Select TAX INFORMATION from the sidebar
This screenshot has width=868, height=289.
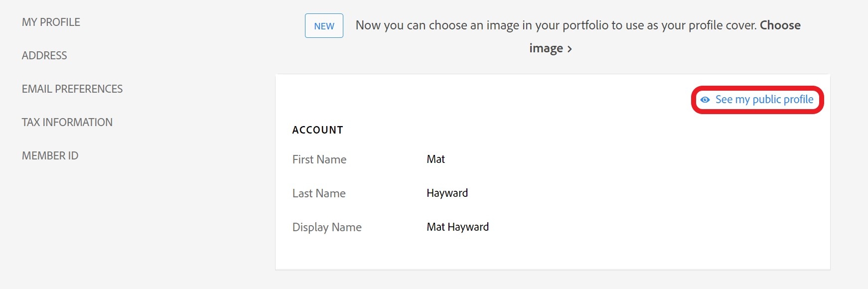(67, 122)
